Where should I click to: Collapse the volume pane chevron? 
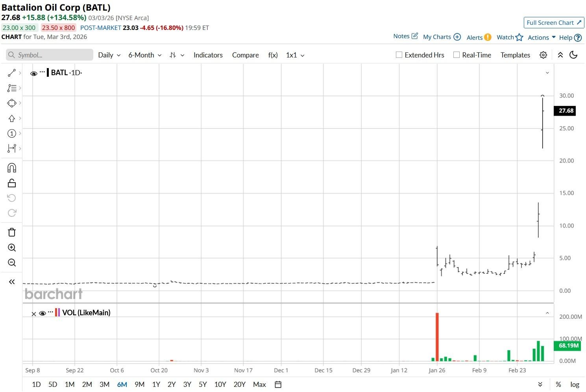coord(547,313)
